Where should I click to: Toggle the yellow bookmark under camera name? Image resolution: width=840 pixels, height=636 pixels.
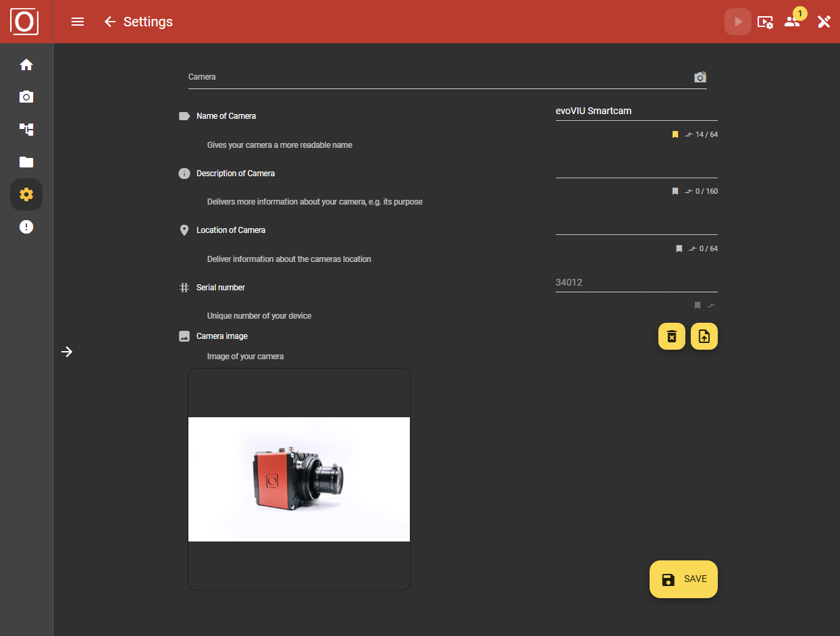click(675, 135)
